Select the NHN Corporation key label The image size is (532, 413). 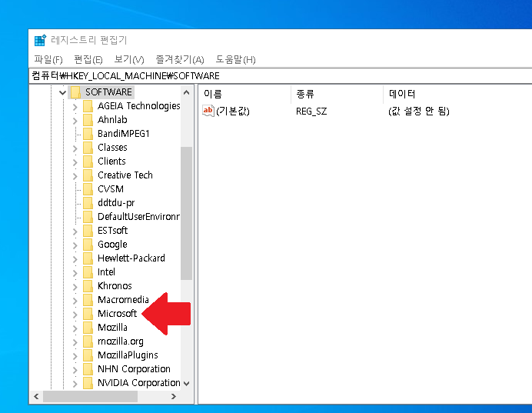pyautogui.click(x=134, y=369)
